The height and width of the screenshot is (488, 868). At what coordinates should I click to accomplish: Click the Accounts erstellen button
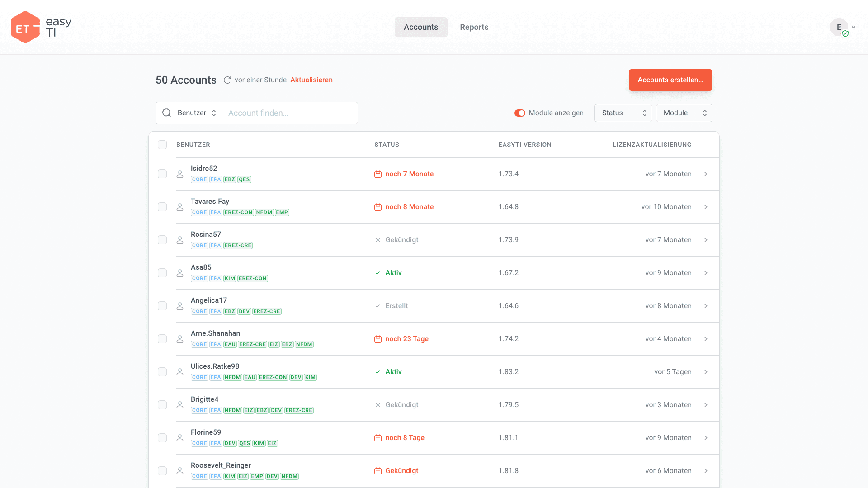coord(670,80)
